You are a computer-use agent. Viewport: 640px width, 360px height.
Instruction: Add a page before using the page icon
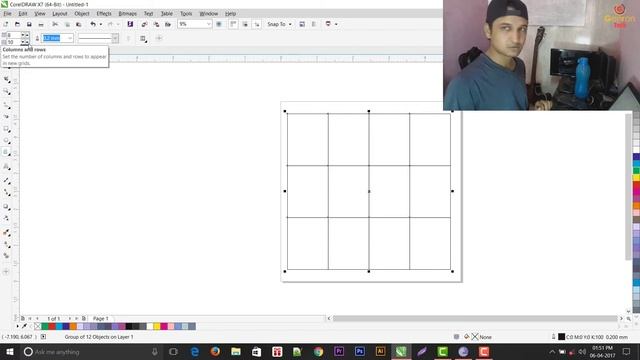pos(23,318)
